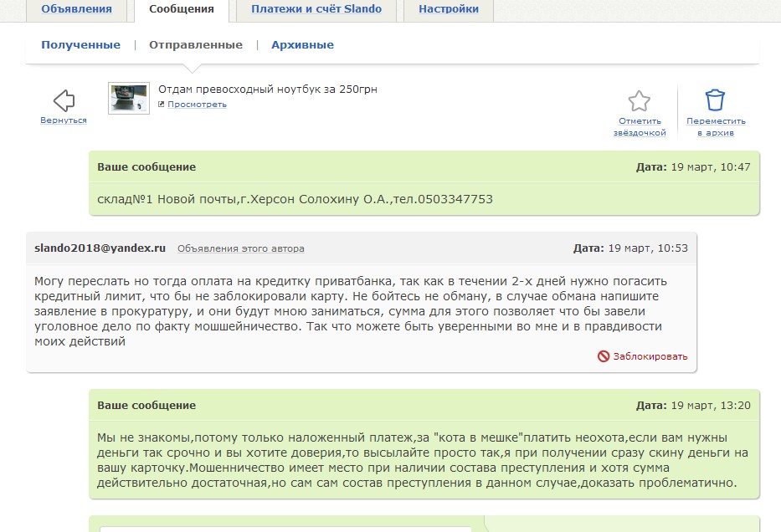Image resolution: width=781 pixels, height=532 pixels.
Task: Open the laptop ad thumbnail image
Action: click(x=129, y=98)
